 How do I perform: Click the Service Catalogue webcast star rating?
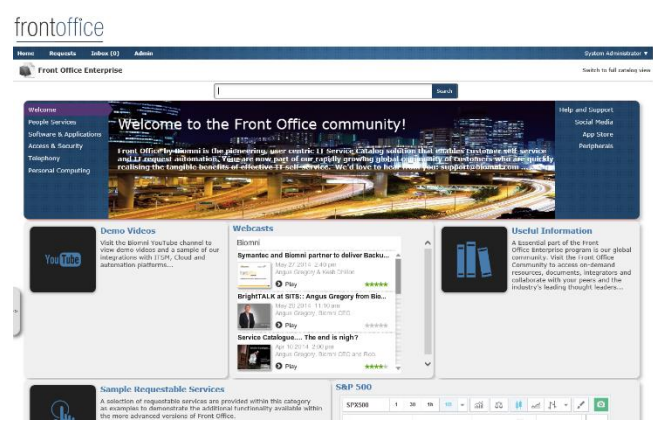pos(376,367)
